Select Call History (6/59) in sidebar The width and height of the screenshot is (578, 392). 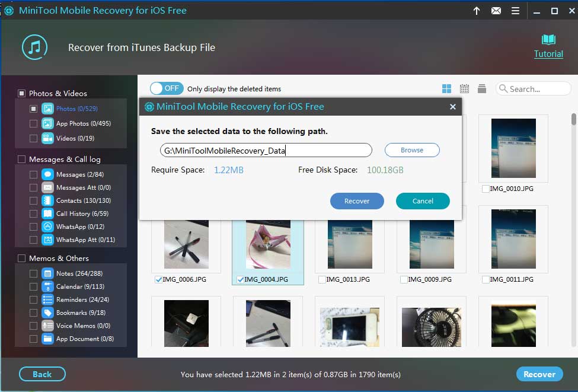(x=82, y=213)
